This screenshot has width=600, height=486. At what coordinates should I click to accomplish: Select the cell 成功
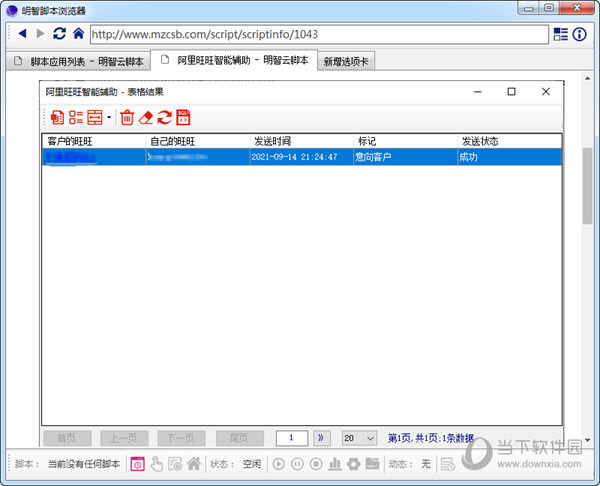click(x=509, y=157)
